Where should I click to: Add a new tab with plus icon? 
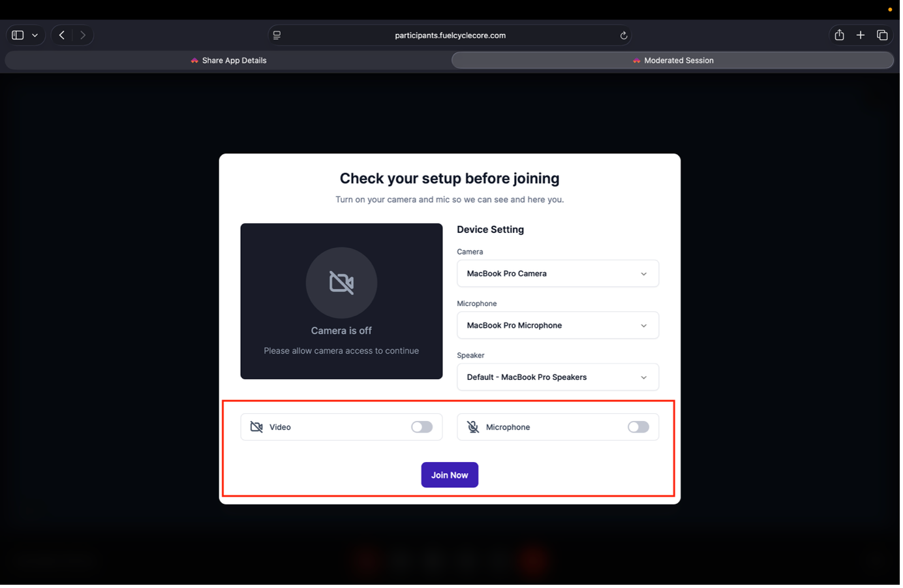tap(861, 35)
